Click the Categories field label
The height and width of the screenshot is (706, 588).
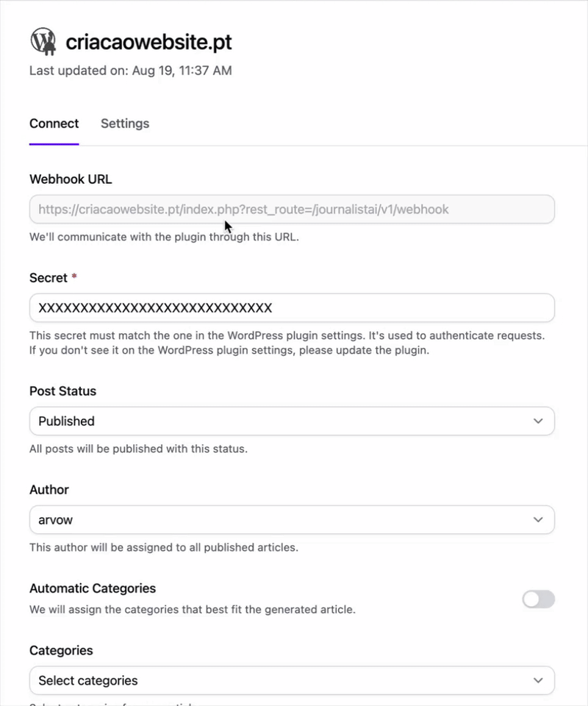tap(61, 651)
